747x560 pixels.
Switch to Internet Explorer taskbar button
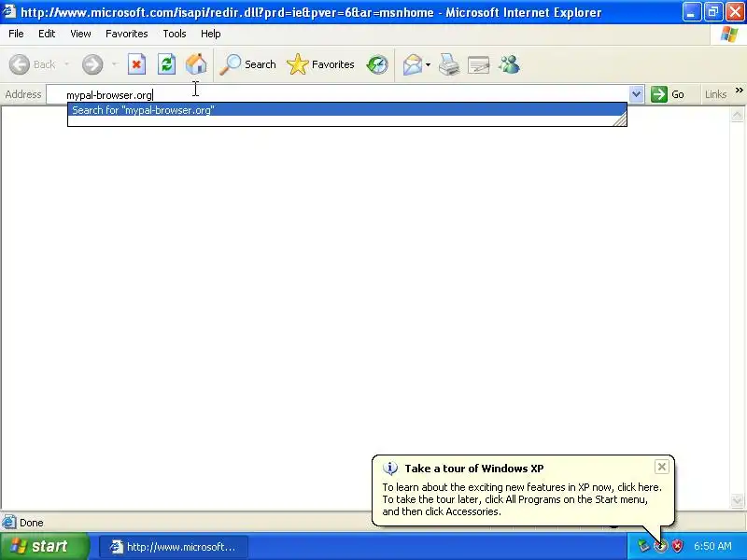pos(174,547)
